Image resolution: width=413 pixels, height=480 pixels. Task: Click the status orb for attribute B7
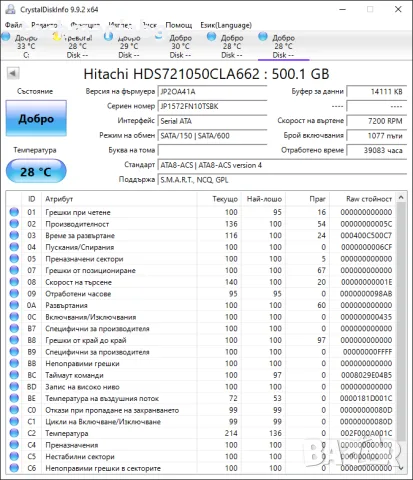coord(14,328)
